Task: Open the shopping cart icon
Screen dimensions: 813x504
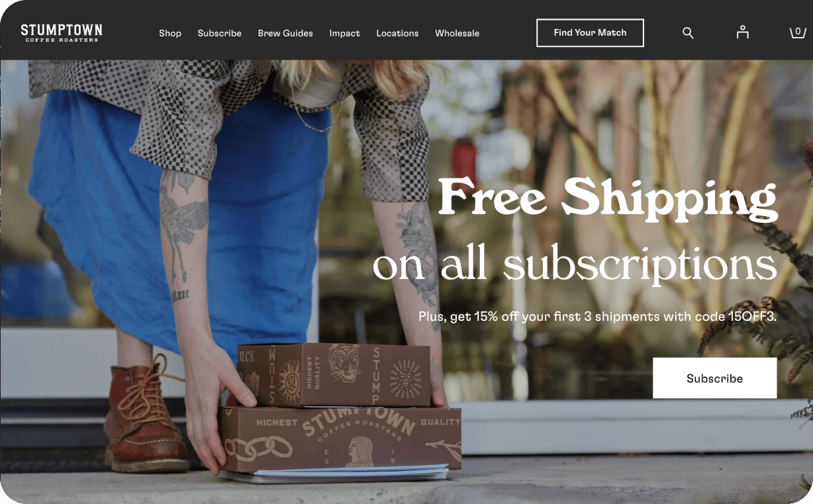Action: click(x=798, y=32)
